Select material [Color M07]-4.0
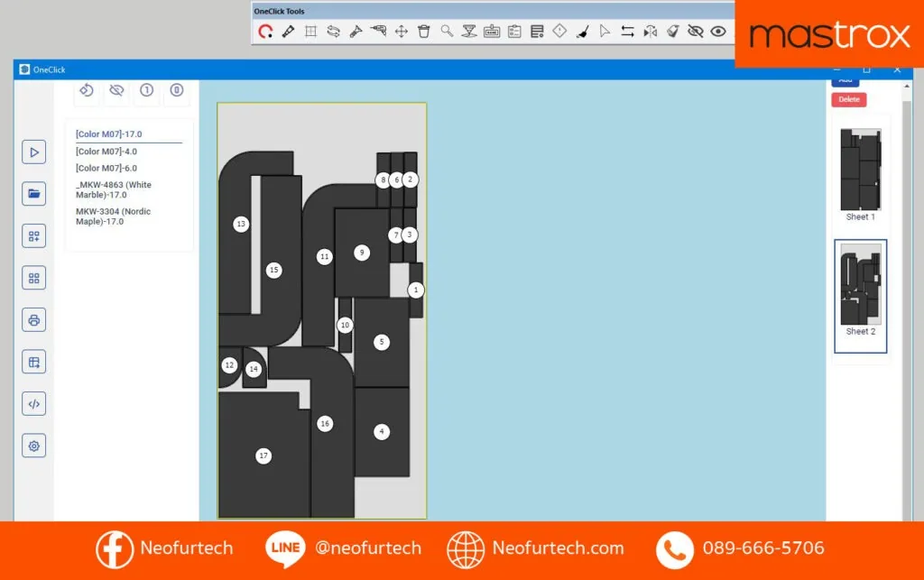 click(106, 152)
